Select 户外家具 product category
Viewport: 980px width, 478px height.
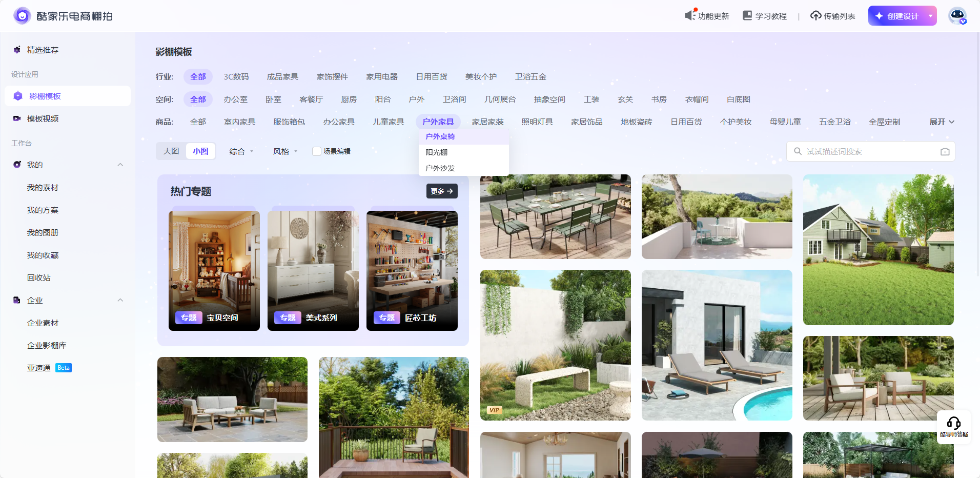tap(438, 122)
